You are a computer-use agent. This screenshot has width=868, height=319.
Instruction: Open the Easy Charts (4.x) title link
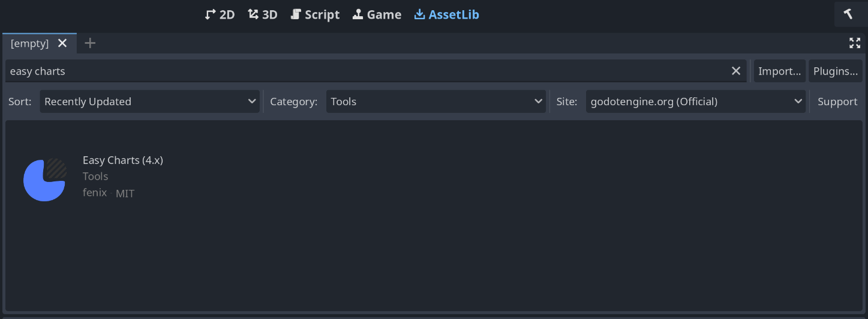tap(123, 160)
